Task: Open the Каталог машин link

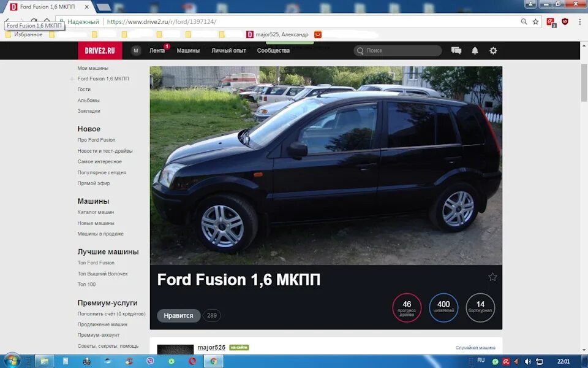Action: click(x=96, y=212)
